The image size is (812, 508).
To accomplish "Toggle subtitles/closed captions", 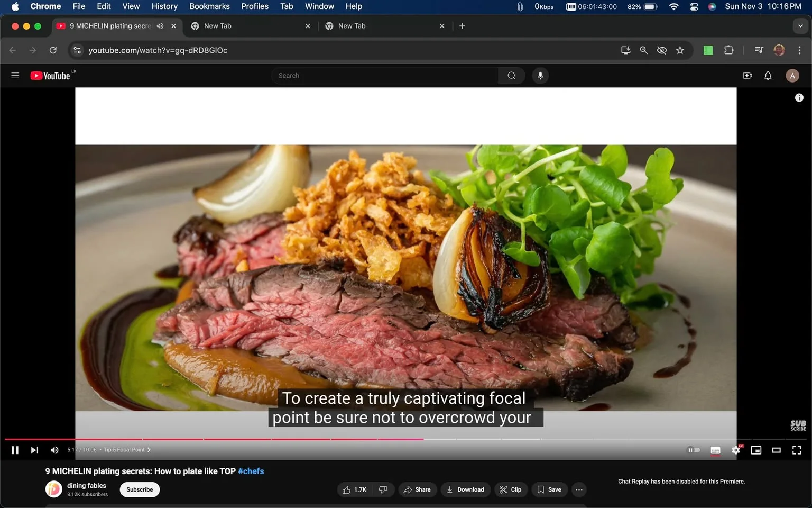I will tap(715, 450).
